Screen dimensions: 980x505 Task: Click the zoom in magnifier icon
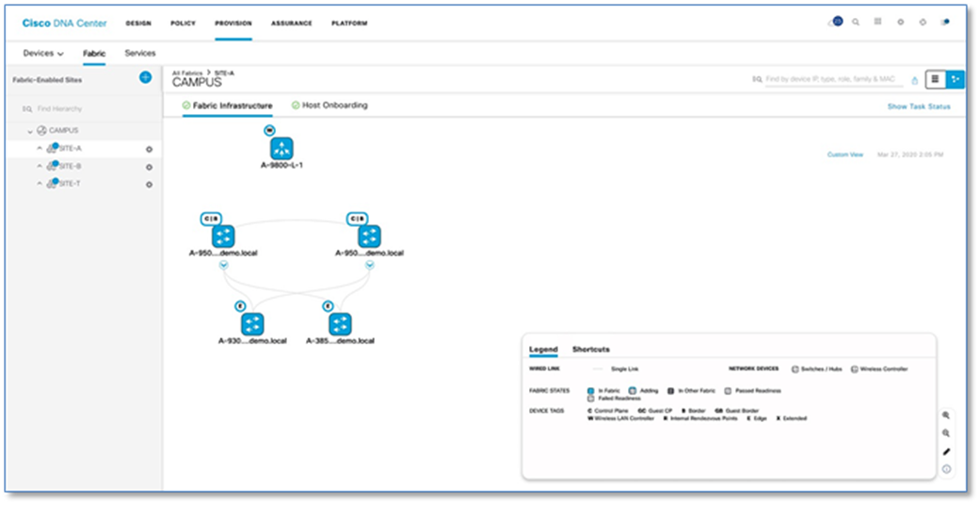click(946, 415)
